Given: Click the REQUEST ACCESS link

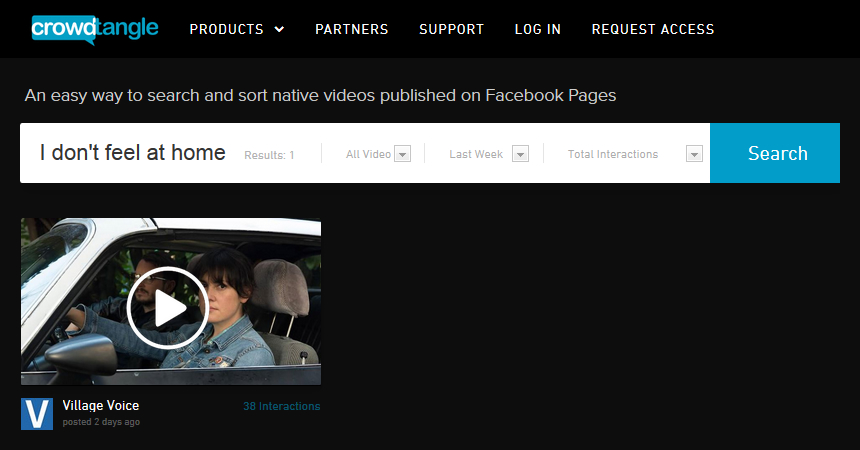Looking at the screenshot, I should 652,29.
